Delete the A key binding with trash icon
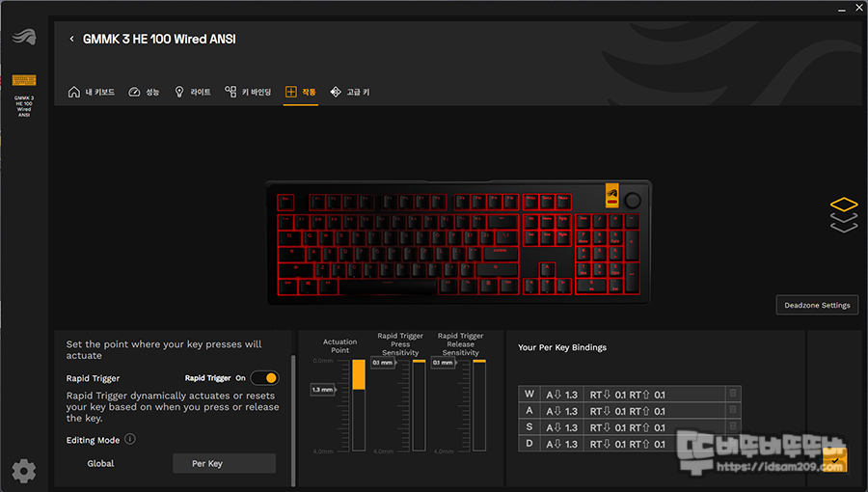Image resolution: width=868 pixels, height=492 pixels. (x=732, y=410)
